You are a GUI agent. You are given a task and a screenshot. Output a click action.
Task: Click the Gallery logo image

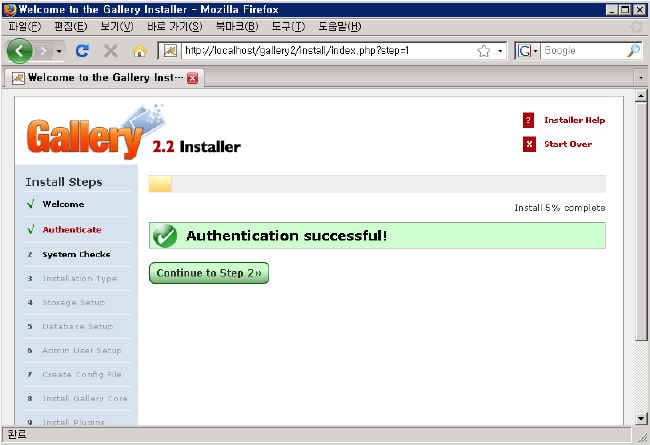(85, 135)
